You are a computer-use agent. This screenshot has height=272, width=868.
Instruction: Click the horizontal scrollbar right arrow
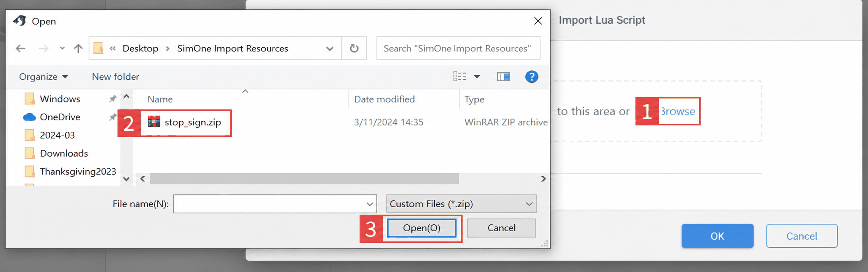pos(543,179)
